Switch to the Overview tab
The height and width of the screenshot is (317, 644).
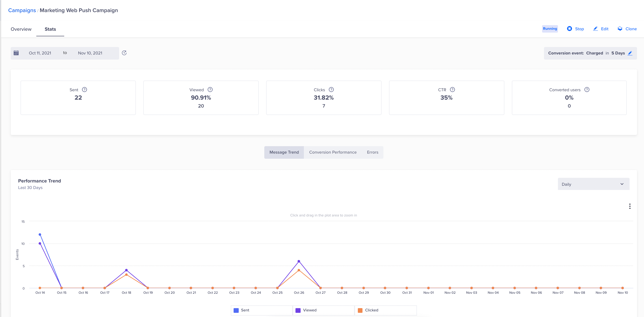click(21, 29)
